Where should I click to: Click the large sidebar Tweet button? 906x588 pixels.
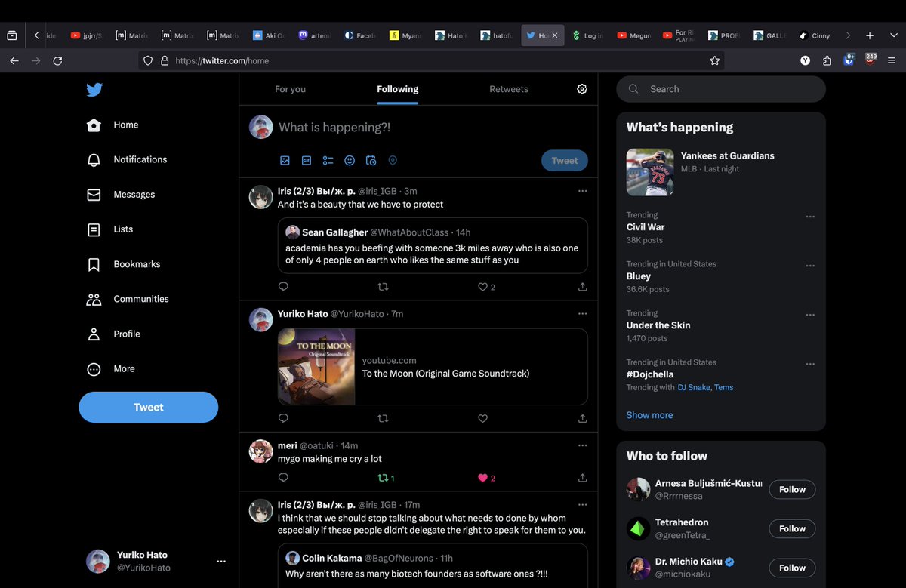tap(149, 408)
